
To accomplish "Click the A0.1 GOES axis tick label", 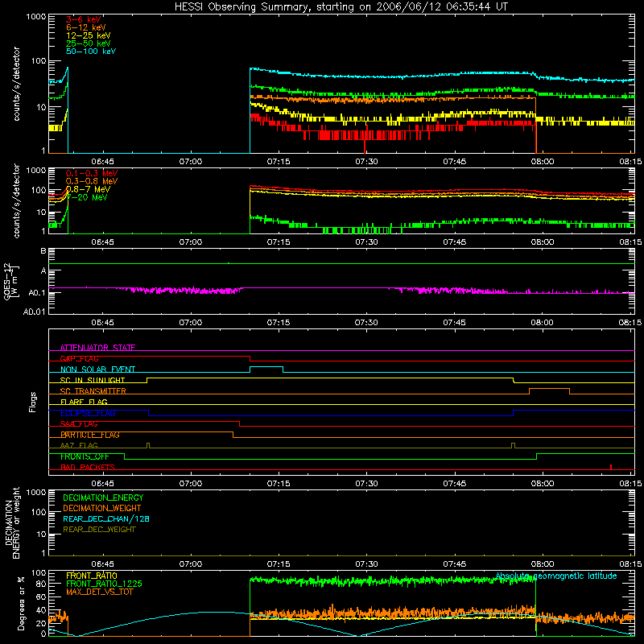I will (x=36, y=293).
